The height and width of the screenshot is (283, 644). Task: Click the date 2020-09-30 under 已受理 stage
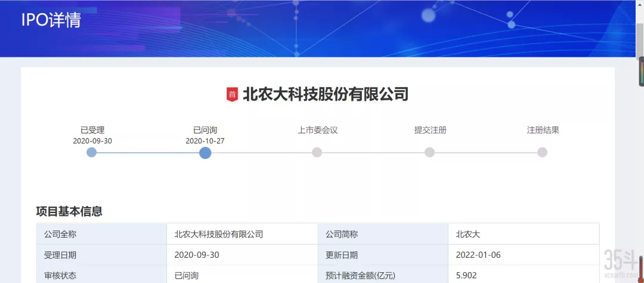click(92, 141)
